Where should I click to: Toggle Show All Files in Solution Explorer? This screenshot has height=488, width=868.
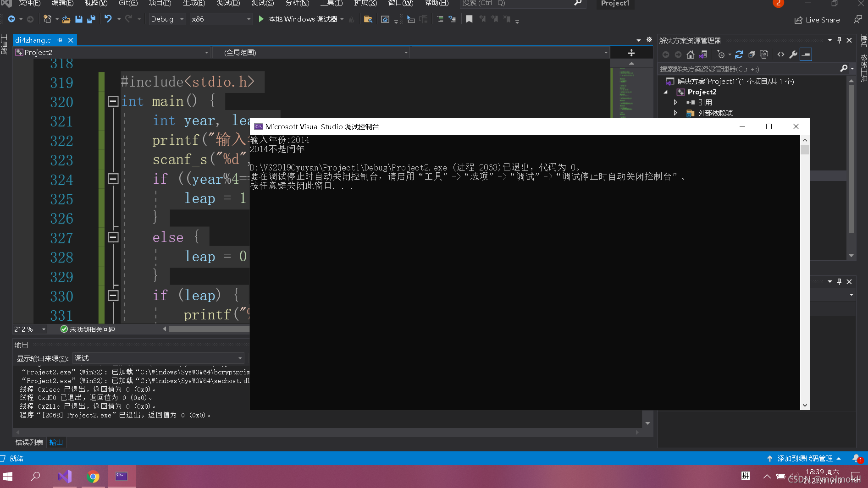point(764,55)
